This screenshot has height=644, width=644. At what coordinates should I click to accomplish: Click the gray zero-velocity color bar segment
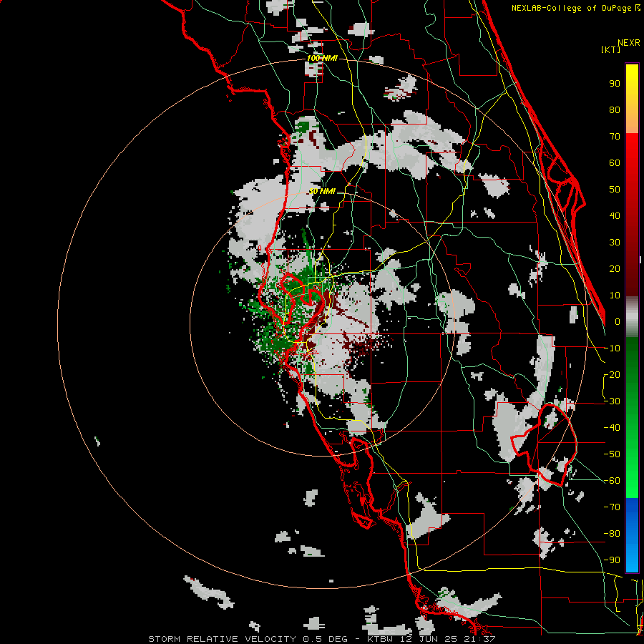click(632, 317)
